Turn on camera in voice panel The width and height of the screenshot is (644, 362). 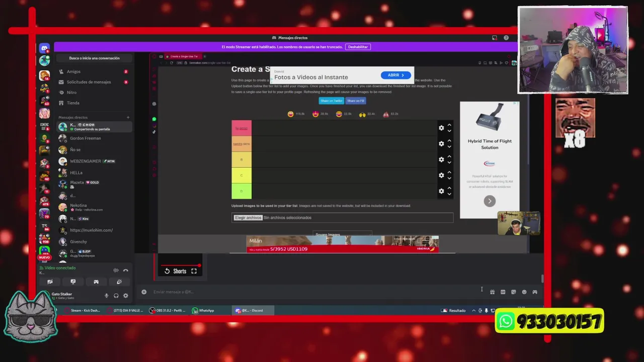50,282
